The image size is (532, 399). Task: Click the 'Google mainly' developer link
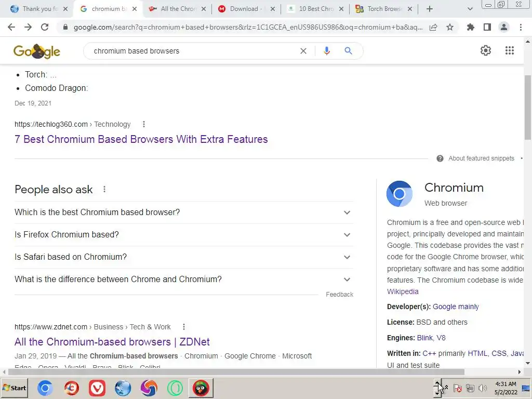456,307
